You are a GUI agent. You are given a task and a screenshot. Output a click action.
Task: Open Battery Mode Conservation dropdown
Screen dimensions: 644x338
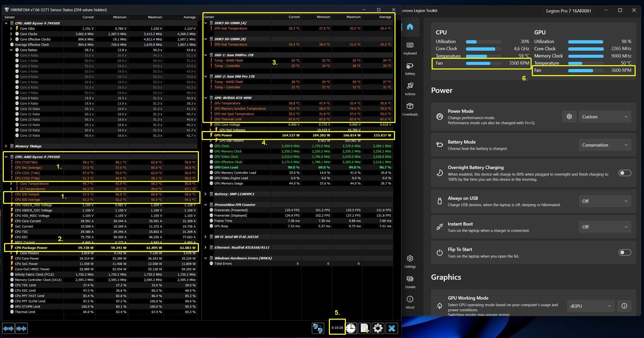click(605, 145)
